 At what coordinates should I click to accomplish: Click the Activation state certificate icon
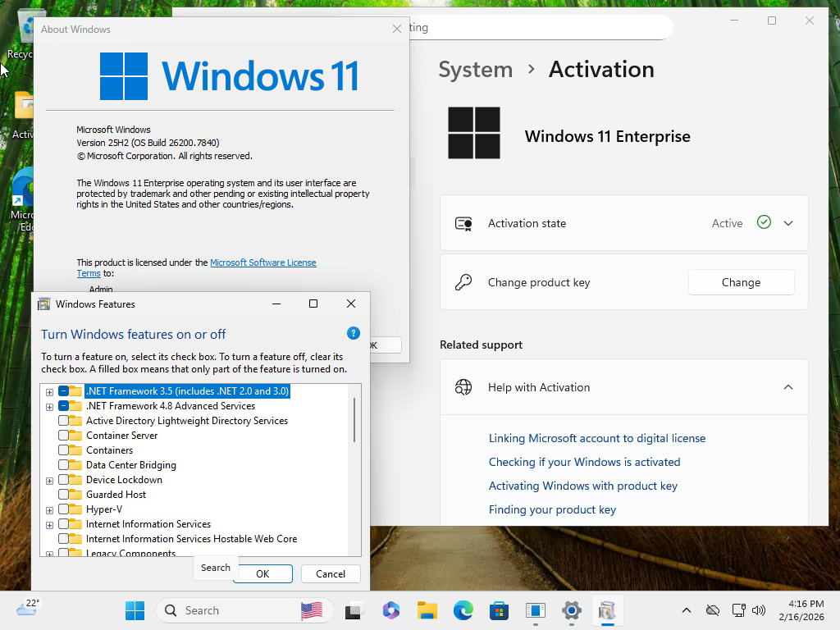(463, 223)
